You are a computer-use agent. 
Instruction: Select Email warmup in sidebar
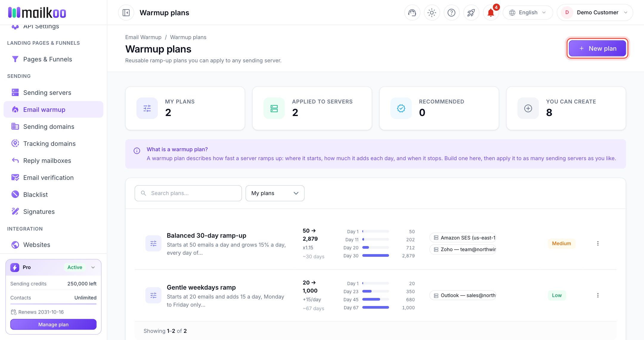tap(53, 109)
